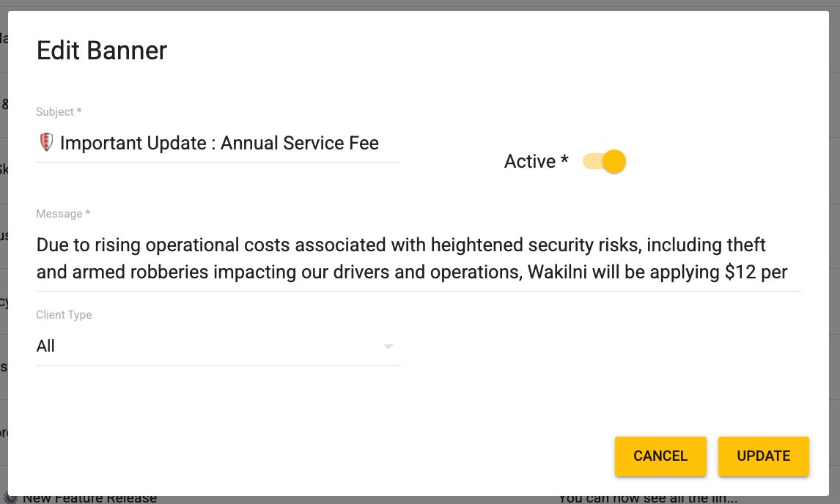Click the gear icon beside New Feature Release
The image size is (840, 504).
pos(10,498)
